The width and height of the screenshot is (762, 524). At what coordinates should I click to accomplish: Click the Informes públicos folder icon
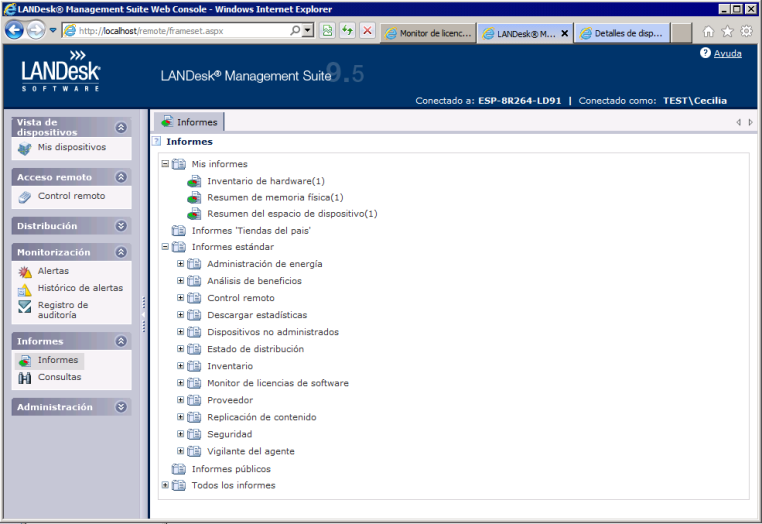tap(179, 469)
